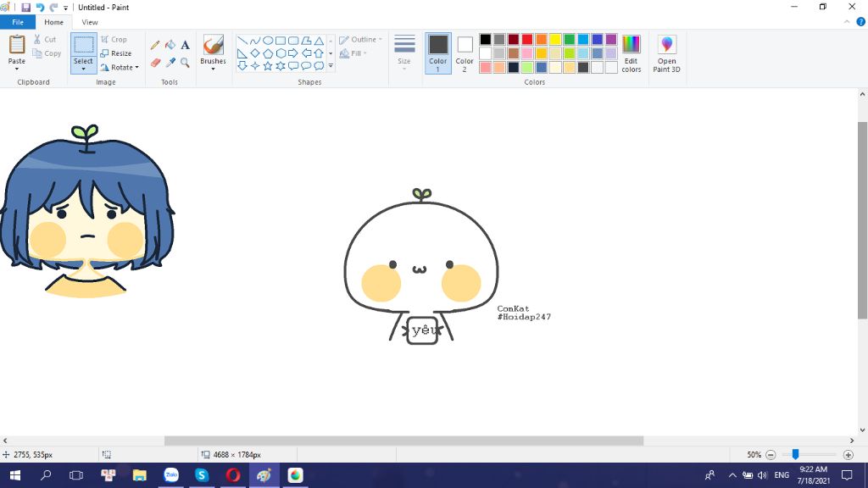This screenshot has width=868, height=488.
Task: Open Paint Help question mark
Action: (861, 22)
